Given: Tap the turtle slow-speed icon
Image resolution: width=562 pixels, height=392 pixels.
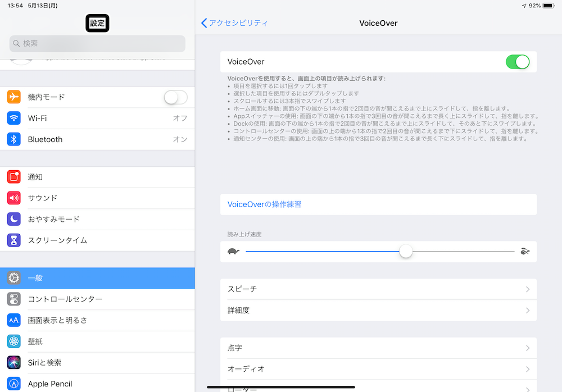Looking at the screenshot, I should click(x=233, y=251).
